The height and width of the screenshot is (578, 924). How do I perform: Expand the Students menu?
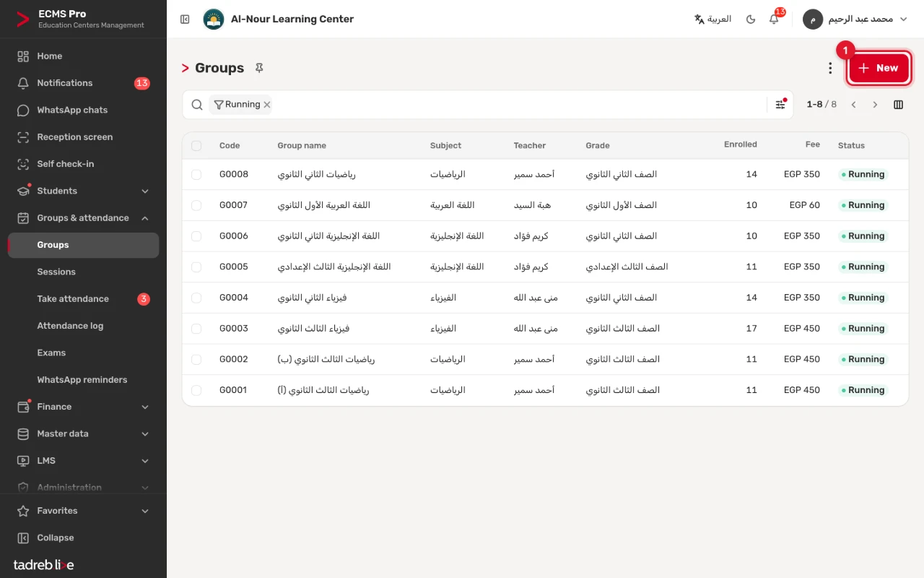[x=83, y=191]
